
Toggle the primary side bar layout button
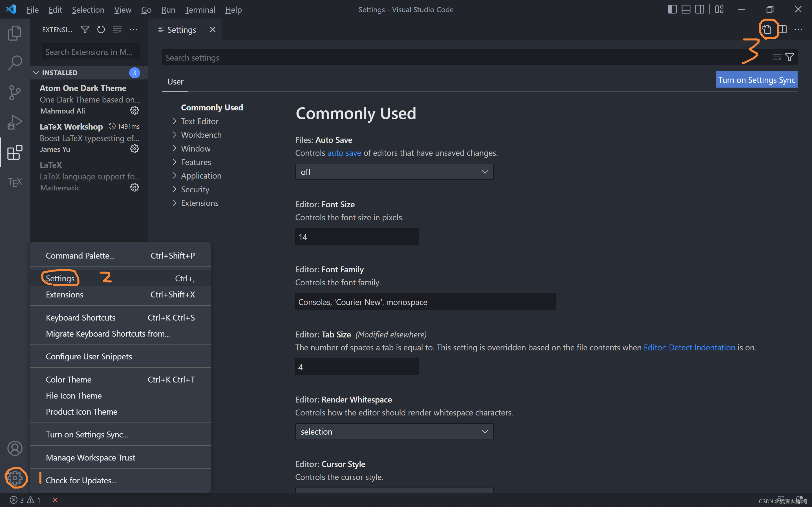pos(672,9)
